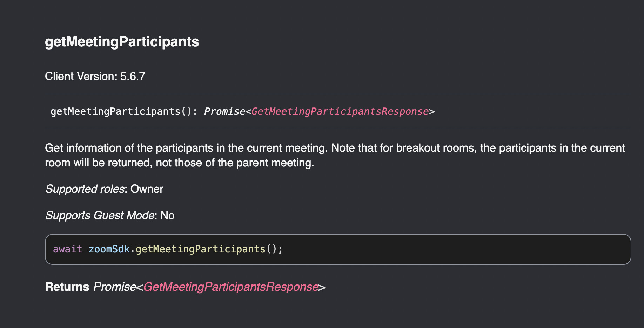Click italic Promise in the signature line

click(224, 111)
